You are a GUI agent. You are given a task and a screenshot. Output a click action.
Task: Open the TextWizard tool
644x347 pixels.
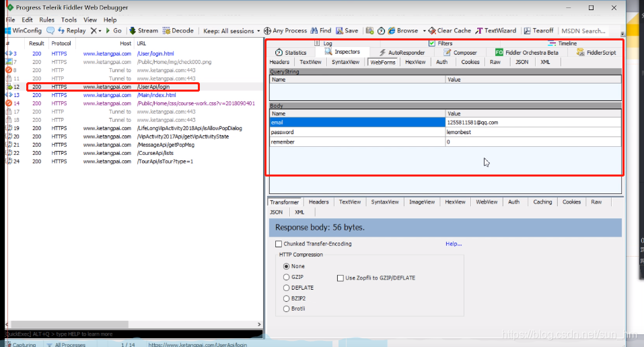click(x=496, y=31)
